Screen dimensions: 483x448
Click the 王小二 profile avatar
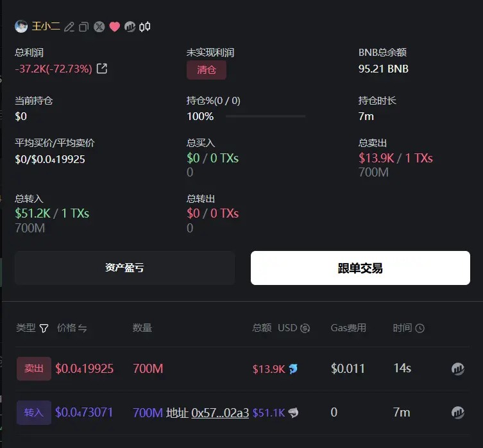21,26
